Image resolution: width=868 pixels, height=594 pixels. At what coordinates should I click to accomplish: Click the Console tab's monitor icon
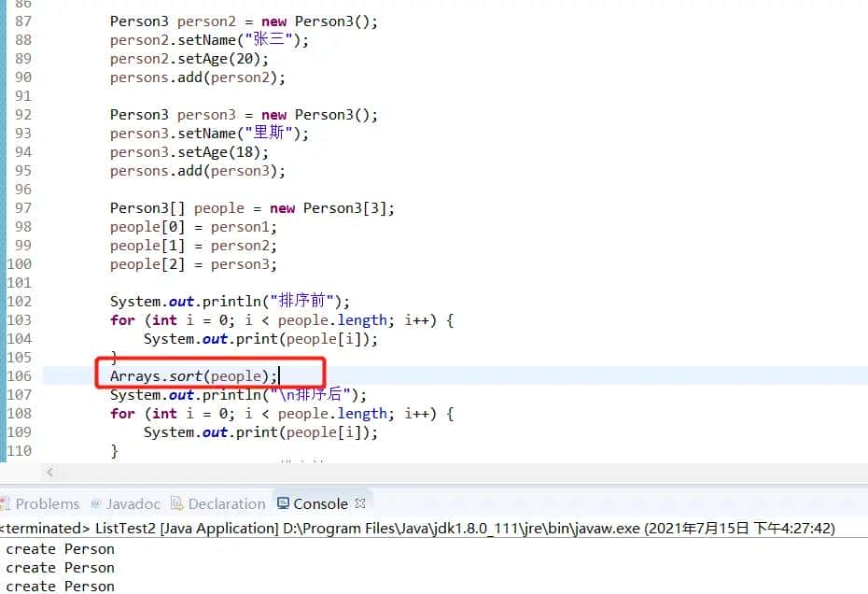283,503
